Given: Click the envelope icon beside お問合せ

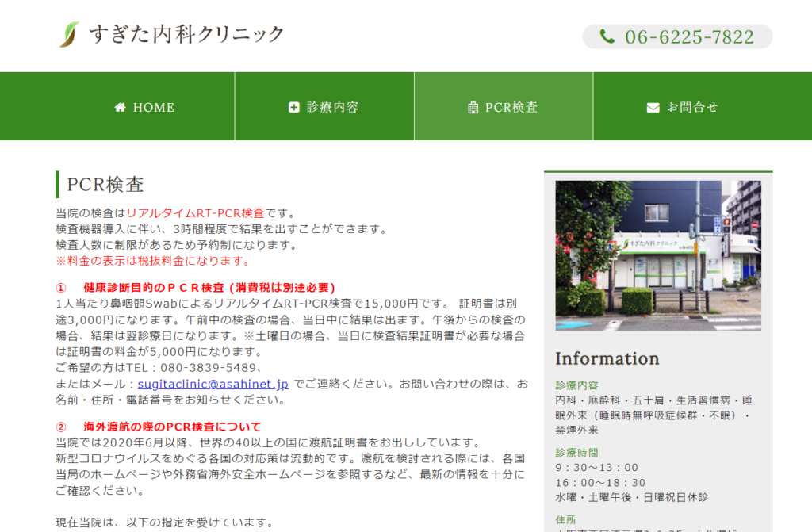Looking at the screenshot, I should (653, 107).
